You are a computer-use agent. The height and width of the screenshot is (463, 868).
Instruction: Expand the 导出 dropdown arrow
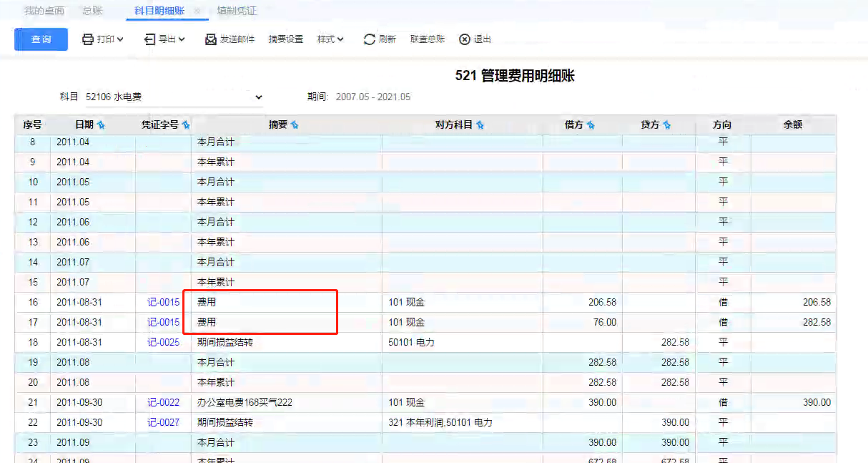[x=182, y=39]
